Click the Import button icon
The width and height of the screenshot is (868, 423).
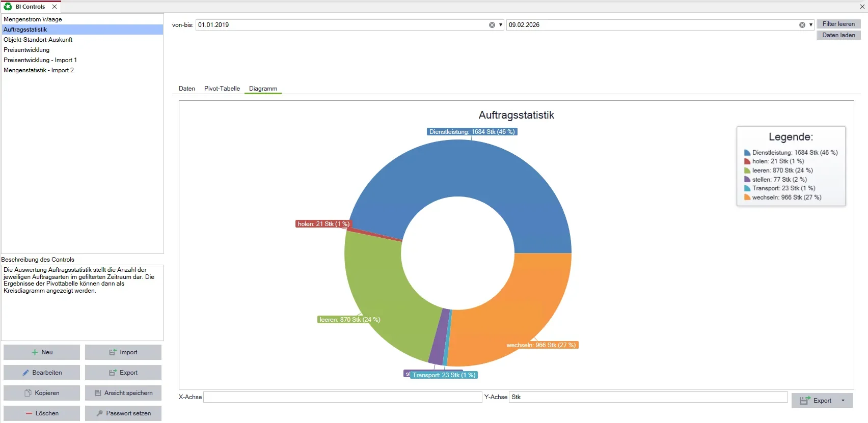[x=113, y=352]
